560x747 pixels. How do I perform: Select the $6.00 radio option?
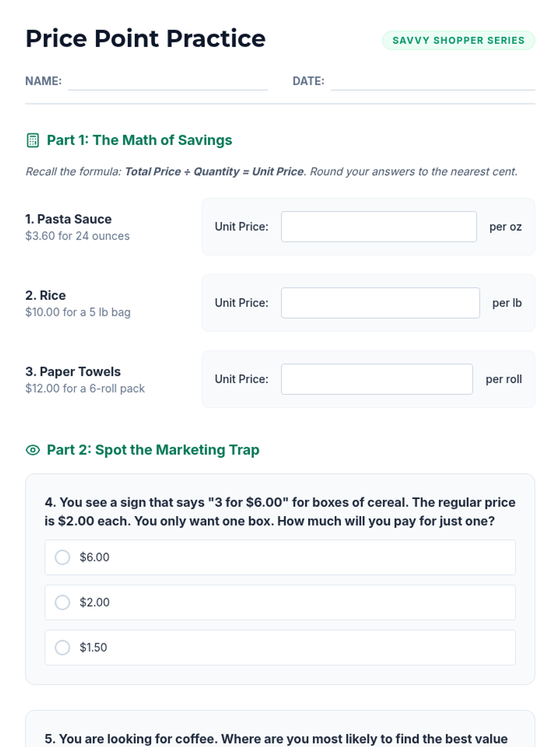pyautogui.click(x=63, y=557)
